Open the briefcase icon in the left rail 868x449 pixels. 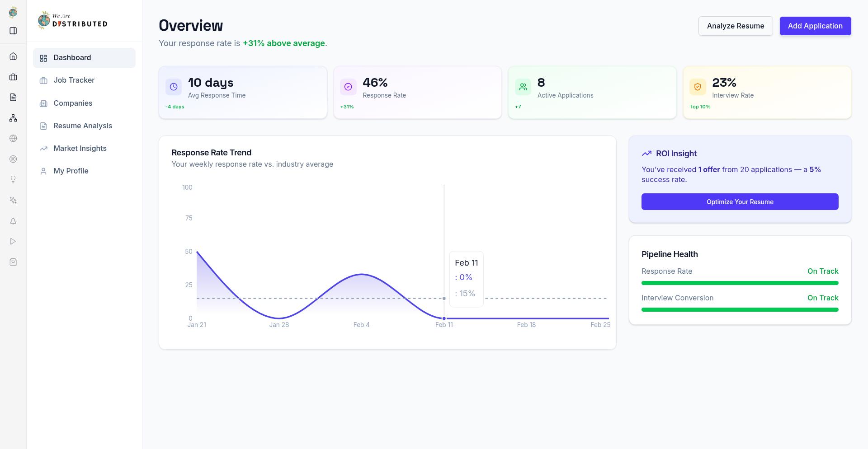click(13, 77)
